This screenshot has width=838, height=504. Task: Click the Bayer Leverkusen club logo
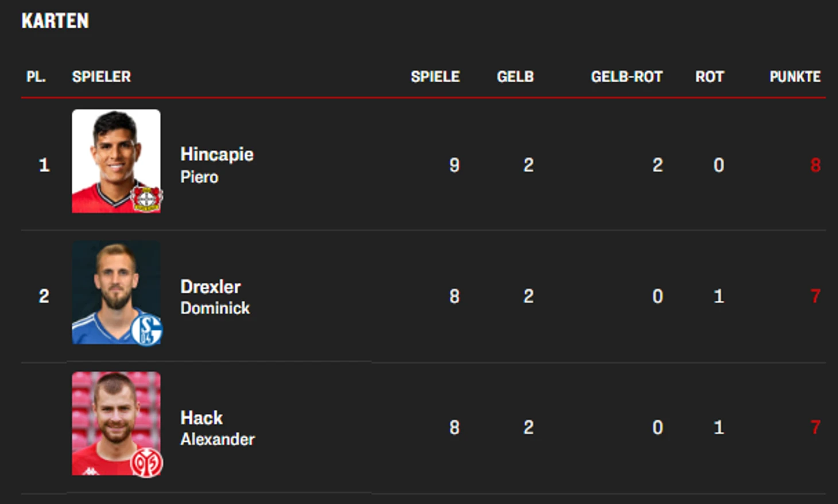(x=147, y=199)
